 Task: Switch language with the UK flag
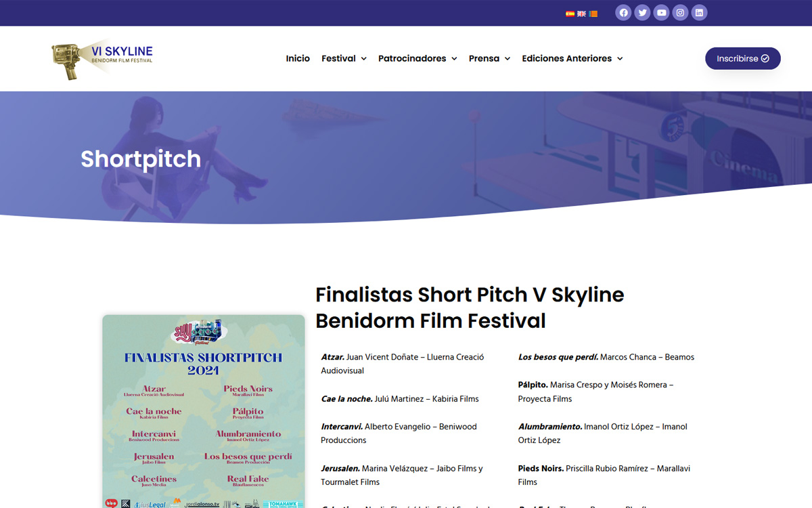(x=581, y=14)
